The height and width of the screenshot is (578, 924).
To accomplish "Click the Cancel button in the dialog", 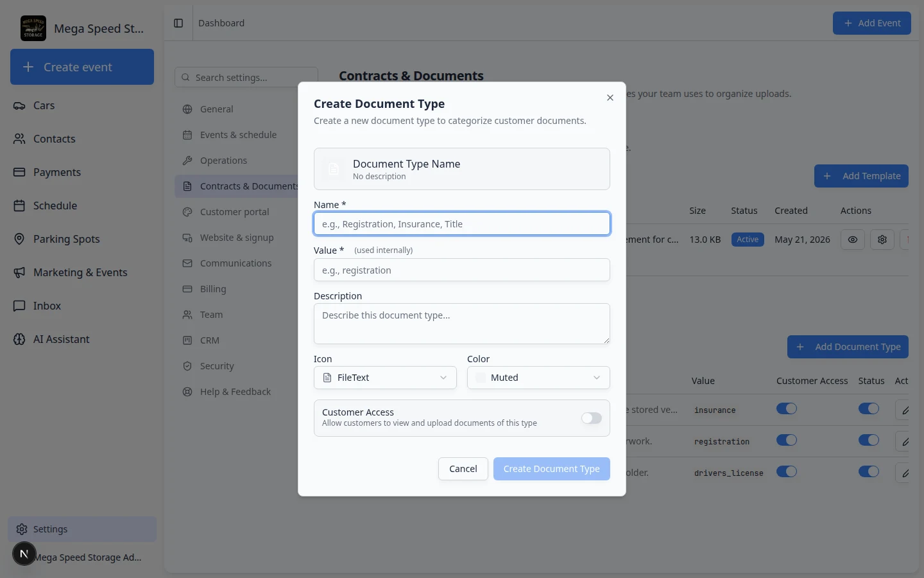I will click(x=463, y=469).
